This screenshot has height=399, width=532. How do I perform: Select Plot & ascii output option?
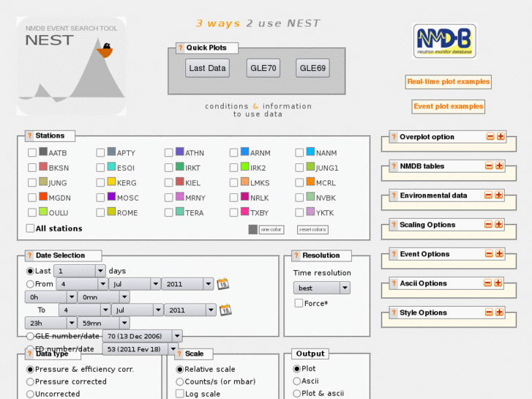pyautogui.click(x=297, y=393)
